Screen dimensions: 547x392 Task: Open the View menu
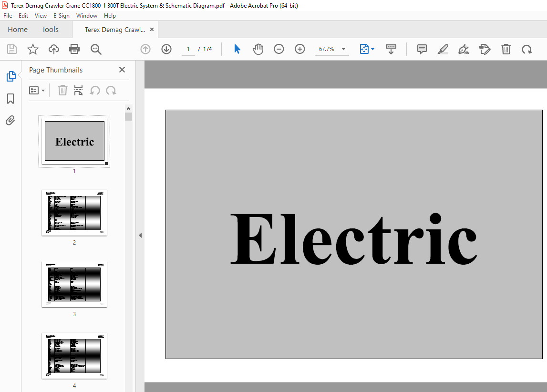point(41,16)
